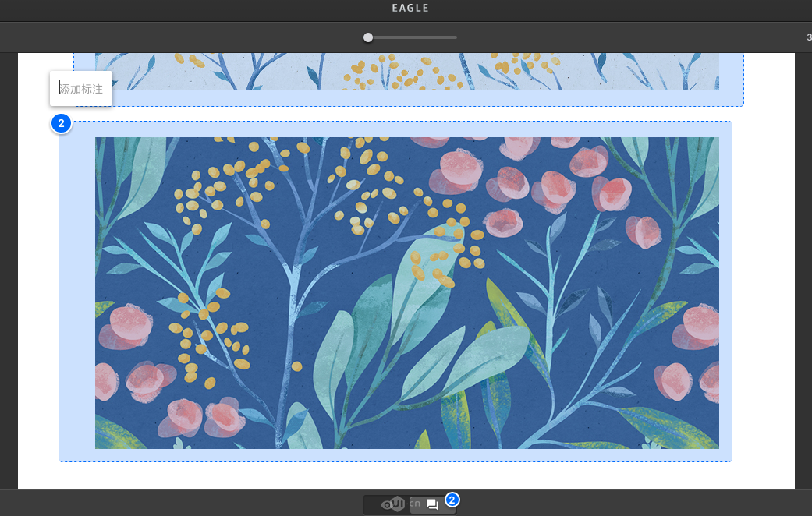
Task: Click the dark gutter left of the white canvas
Action: (x=9, y=273)
